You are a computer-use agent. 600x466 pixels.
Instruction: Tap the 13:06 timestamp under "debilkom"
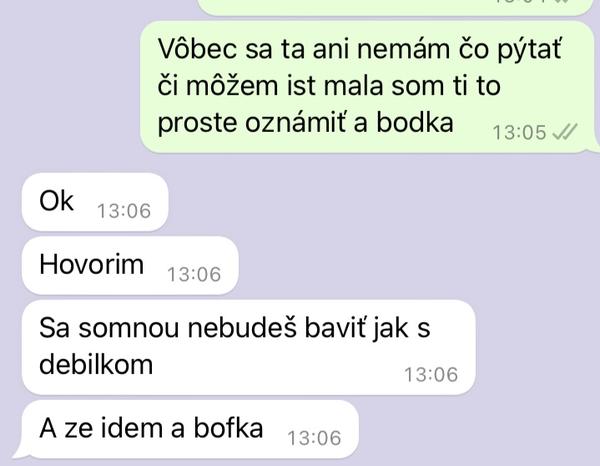click(431, 375)
